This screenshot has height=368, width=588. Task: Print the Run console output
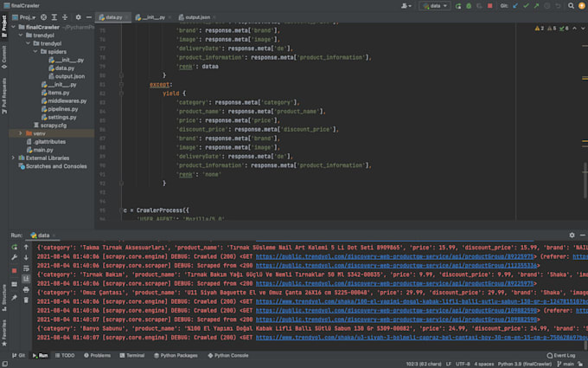(x=26, y=289)
